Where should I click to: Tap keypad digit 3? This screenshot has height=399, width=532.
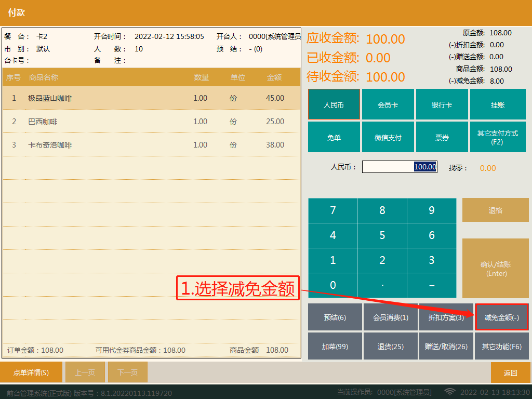tap(432, 260)
